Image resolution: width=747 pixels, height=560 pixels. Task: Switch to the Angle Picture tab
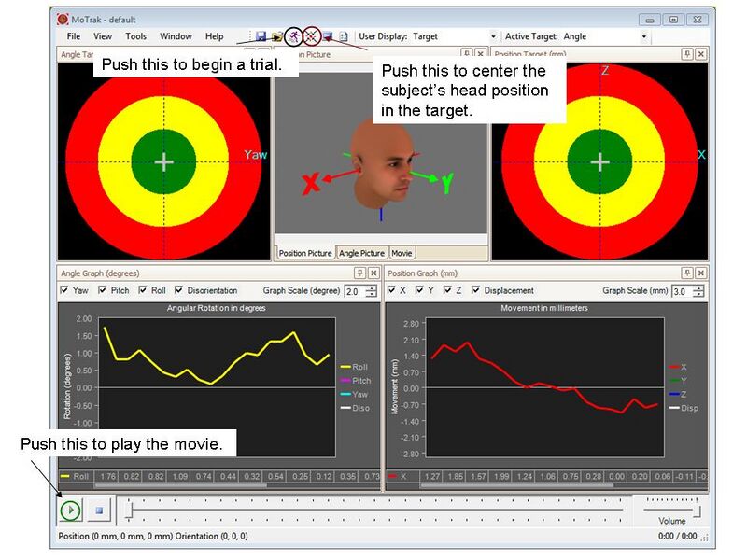(361, 253)
